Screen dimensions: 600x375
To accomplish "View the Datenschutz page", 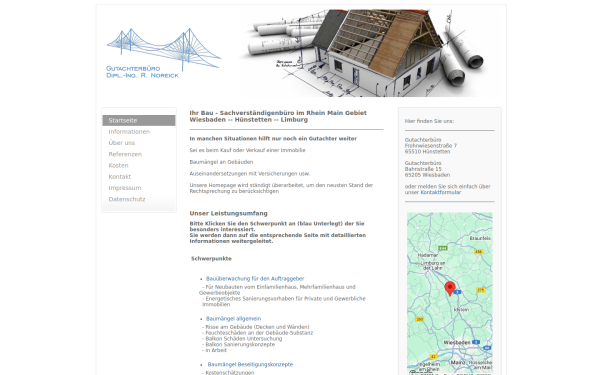I will point(127,199).
